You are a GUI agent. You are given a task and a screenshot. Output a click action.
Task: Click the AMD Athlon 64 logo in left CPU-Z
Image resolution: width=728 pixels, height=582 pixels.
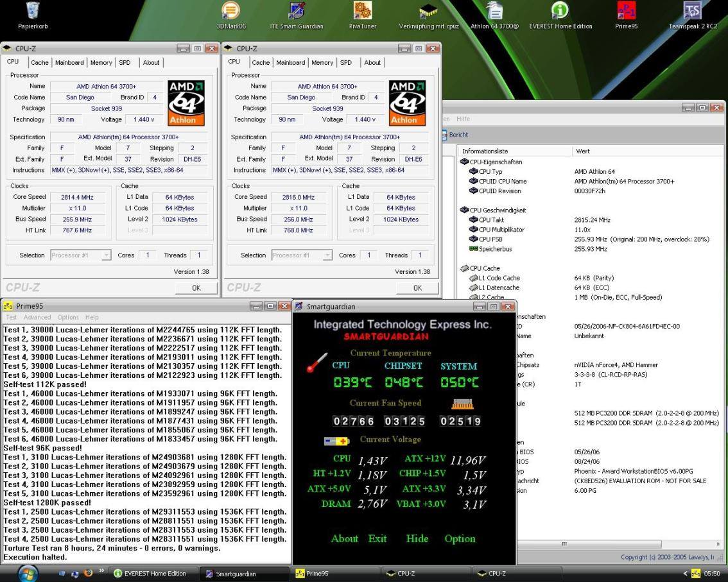[186, 103]
